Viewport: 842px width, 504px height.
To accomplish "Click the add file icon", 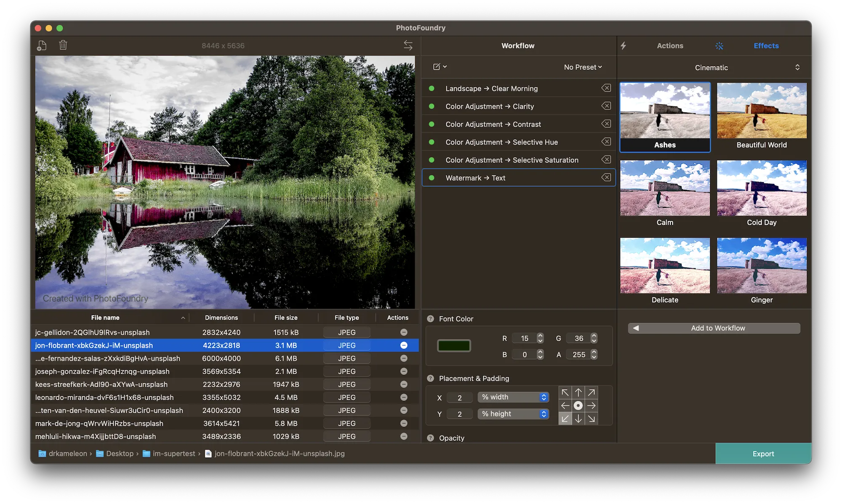I will [x=42, y=45].
